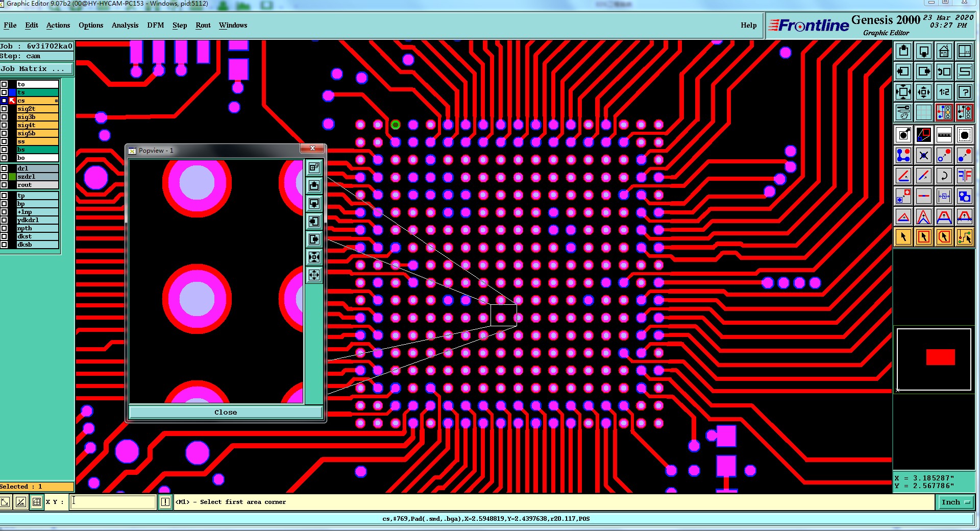
Task: Click the red arrow swatch of cs layer
Action: coord(12,101)
